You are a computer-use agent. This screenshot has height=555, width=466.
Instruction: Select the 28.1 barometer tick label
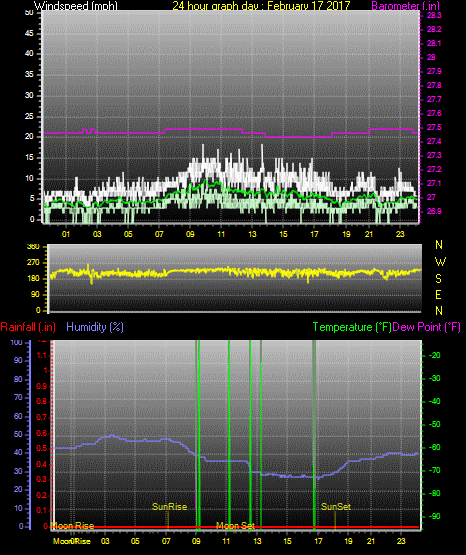click(434, 44)
